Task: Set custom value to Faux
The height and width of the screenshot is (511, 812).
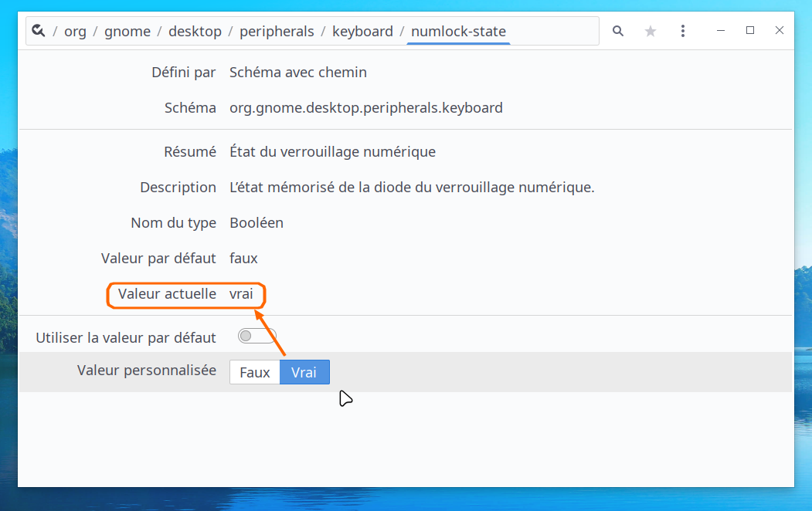Action: coord(254,372)
